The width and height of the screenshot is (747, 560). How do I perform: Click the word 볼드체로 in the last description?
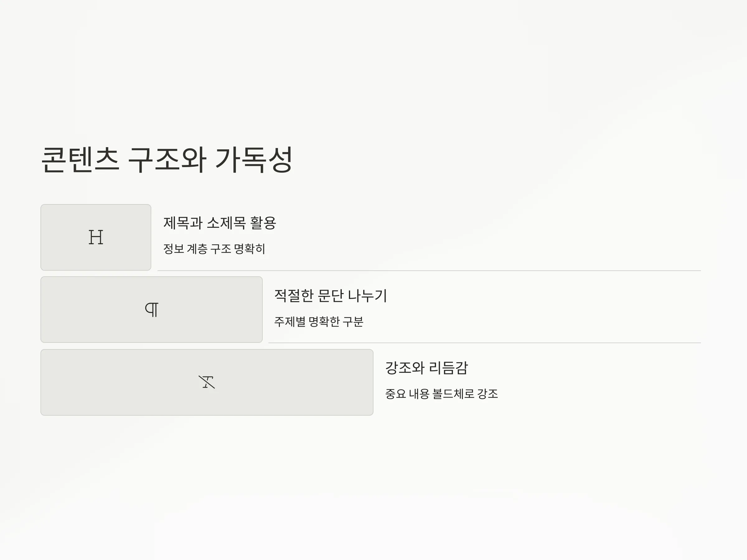453,394
